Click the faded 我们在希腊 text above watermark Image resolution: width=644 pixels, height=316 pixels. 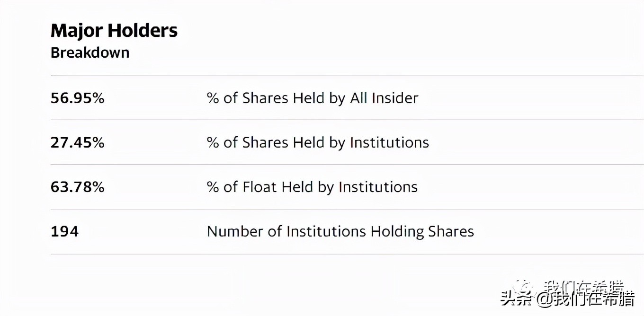click(x=583, y=286)
